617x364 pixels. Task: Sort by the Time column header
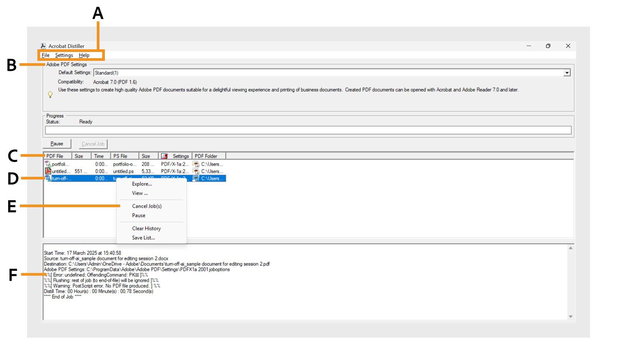(x=101, y=156)
